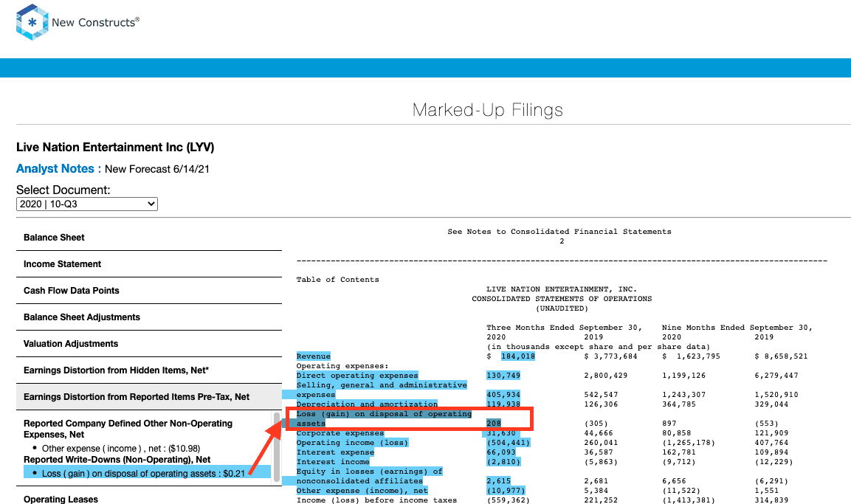Click the Marked-Up Filings page heading
This screenshot has width=851, height=504.
(487, 110)
